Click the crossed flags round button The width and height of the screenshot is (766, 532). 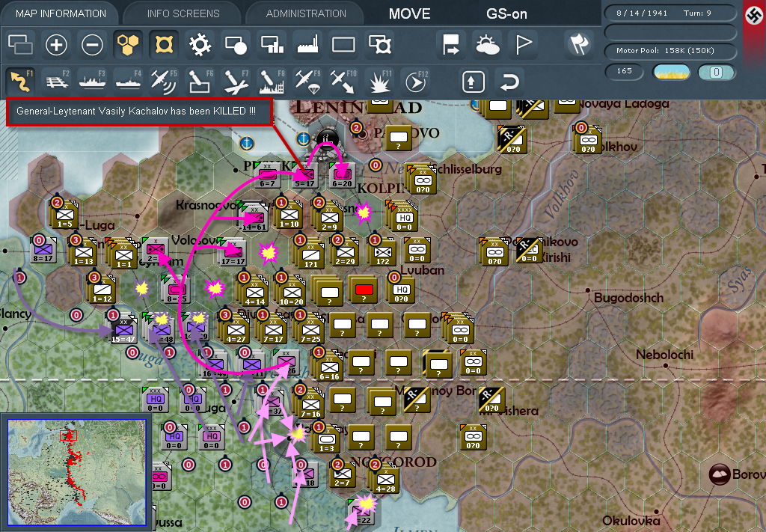(x=579, y=44)
